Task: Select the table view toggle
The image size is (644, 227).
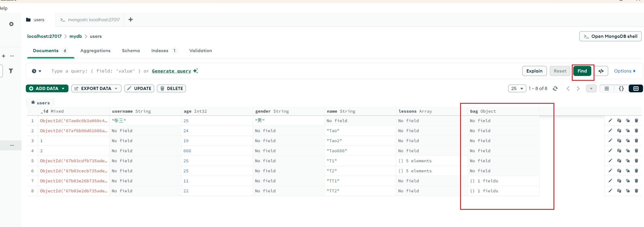Action: coord(636,89)
